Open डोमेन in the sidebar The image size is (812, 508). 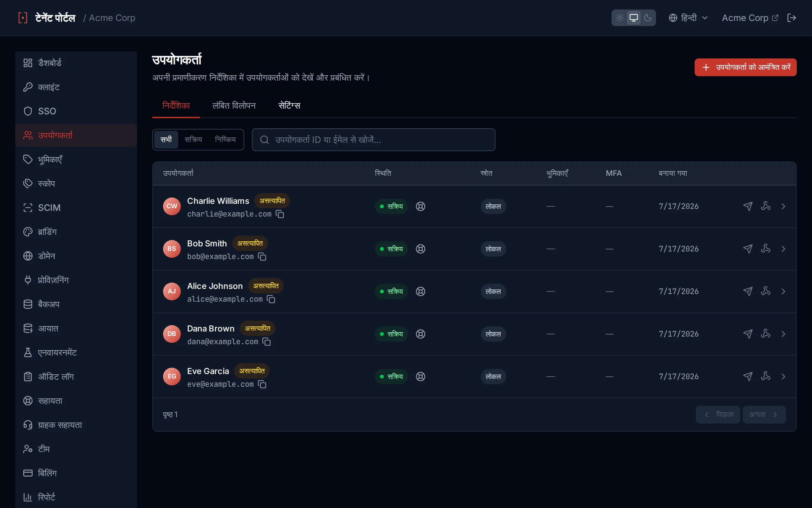76,256
